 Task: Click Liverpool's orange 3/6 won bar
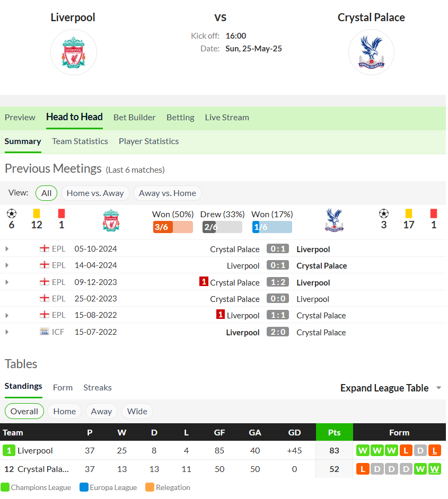coord(173,227)
